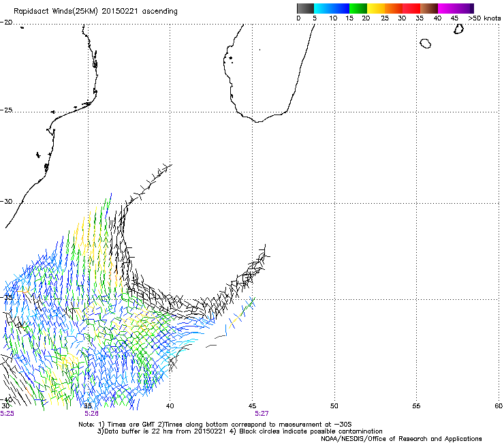Viewport: 504px width, 443px height.
Task: Click the island outline at top right corner
Action: (x=458, y=29)
